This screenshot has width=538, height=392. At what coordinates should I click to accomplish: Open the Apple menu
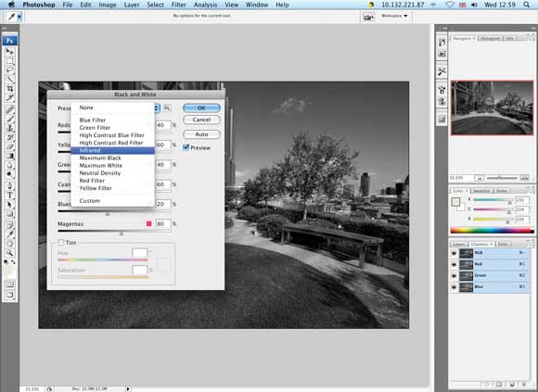[11, 5]
